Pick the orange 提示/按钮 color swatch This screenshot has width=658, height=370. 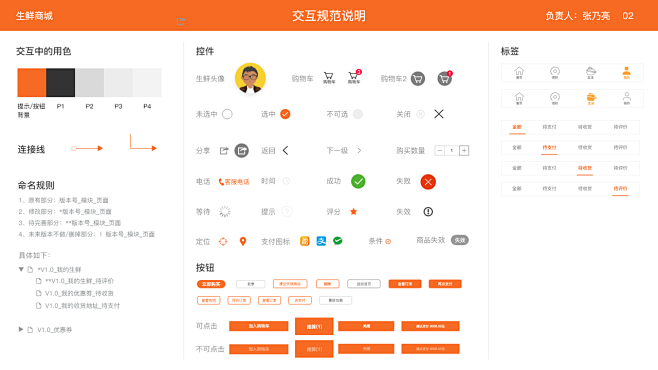31,83
